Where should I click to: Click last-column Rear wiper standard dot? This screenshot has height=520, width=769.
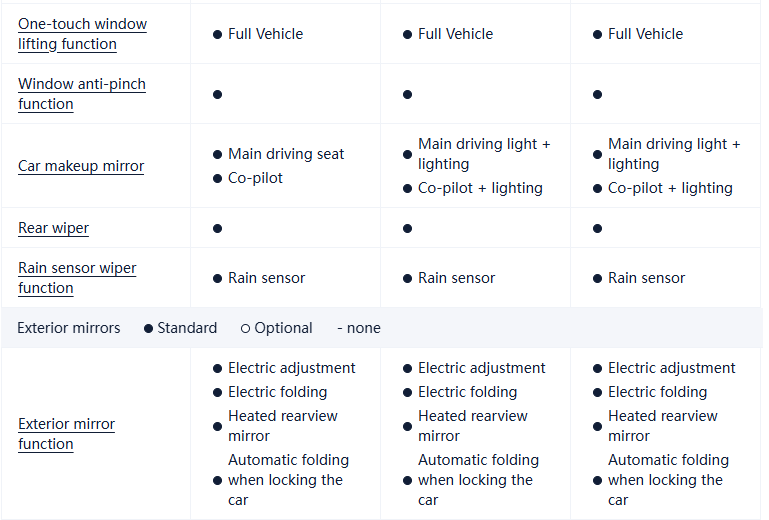[597, 228]
